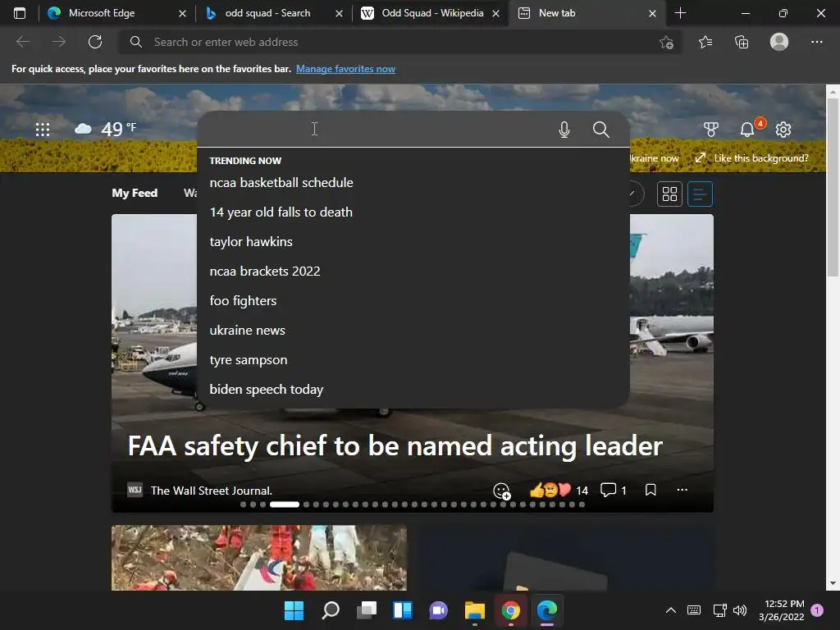Viewport: 840px width, 630px height.
Task: Open Microsoft Rewards trophy icon
Action: (x=711, y=129)
